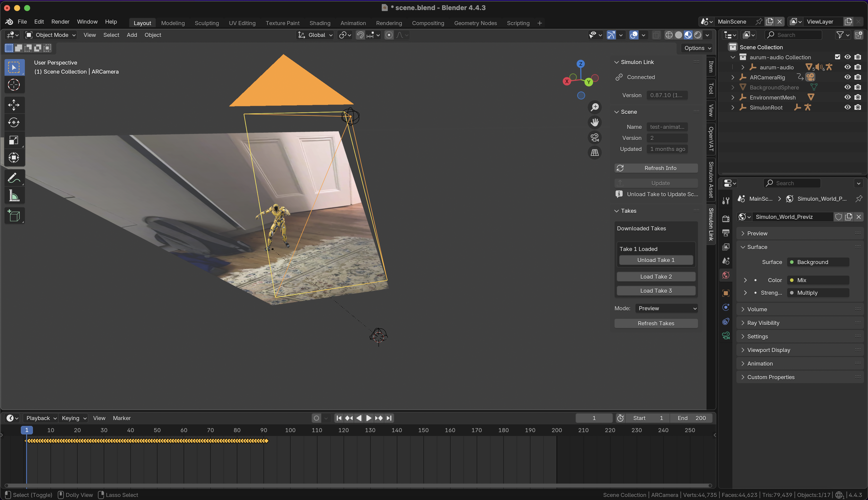Disable render for SimulonRoot camera icon

(x=858, y=107)
